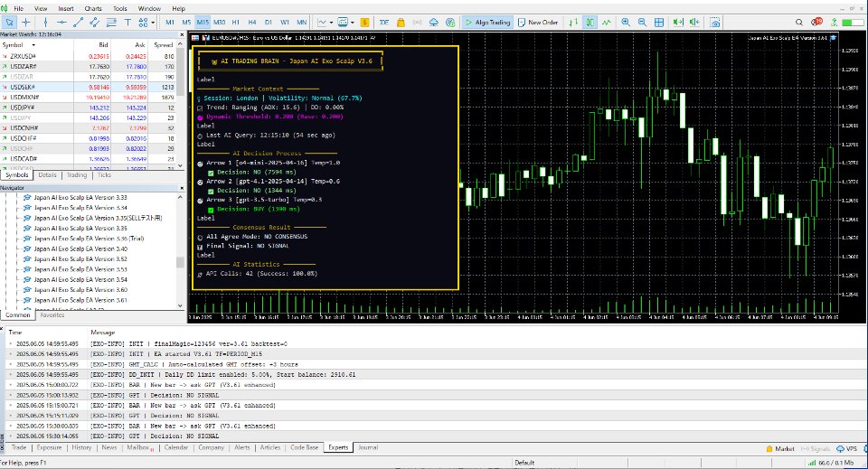Switch timeframe to H4
Screen dimensions: 868x469
[252, 22]
